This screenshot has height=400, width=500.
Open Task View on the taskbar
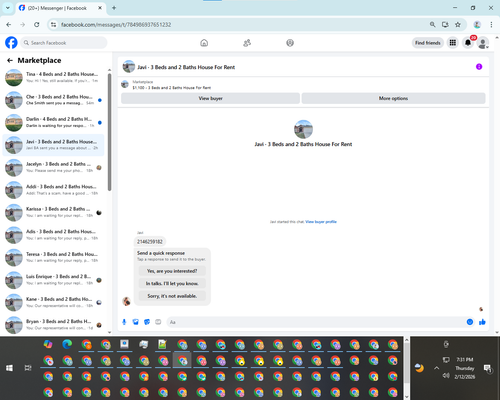[x=28, y=368]
